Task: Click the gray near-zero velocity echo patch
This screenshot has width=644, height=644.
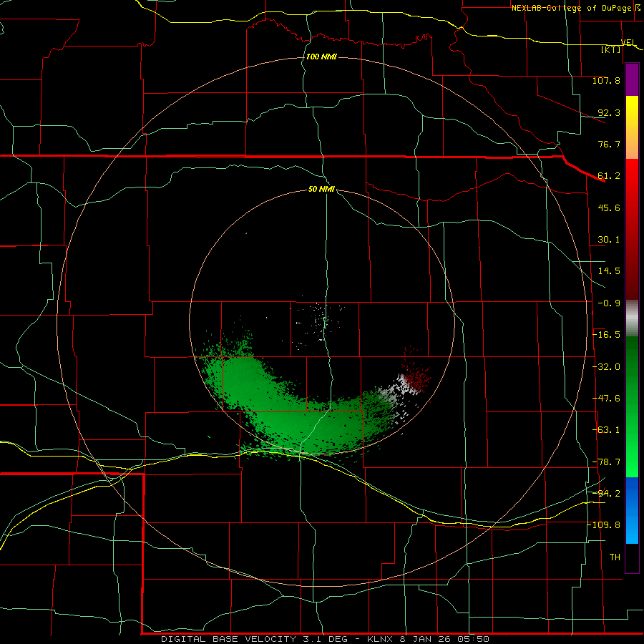Action: point(396,392)
